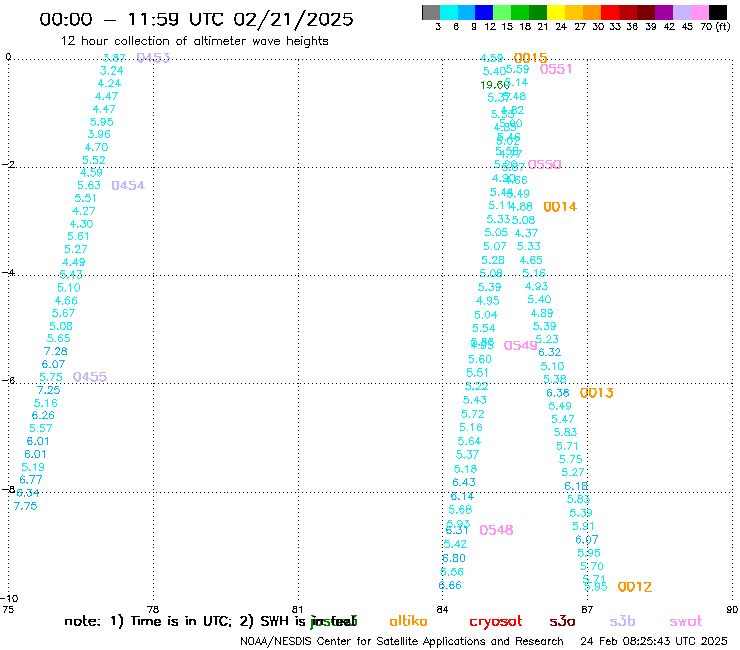Click the altika pass label 0012
This screenshot has width=740, height=650.
click(x=635, y=587)
